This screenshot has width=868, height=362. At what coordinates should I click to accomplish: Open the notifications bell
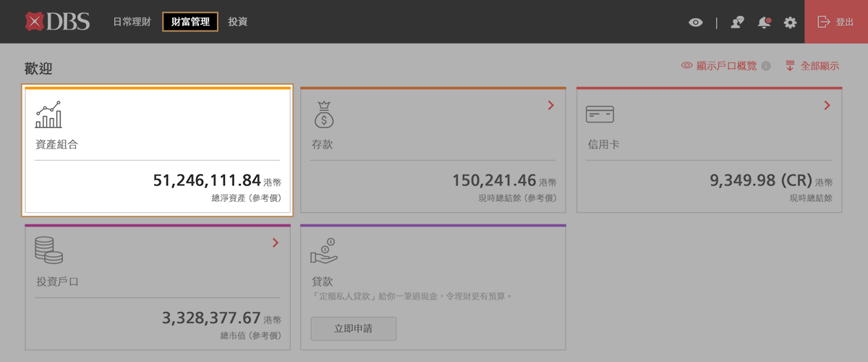coord(764,22)
